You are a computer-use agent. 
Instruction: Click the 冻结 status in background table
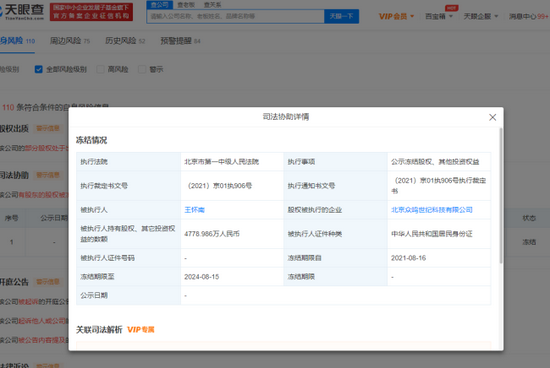pyautogui.click(x=529, y=242)
